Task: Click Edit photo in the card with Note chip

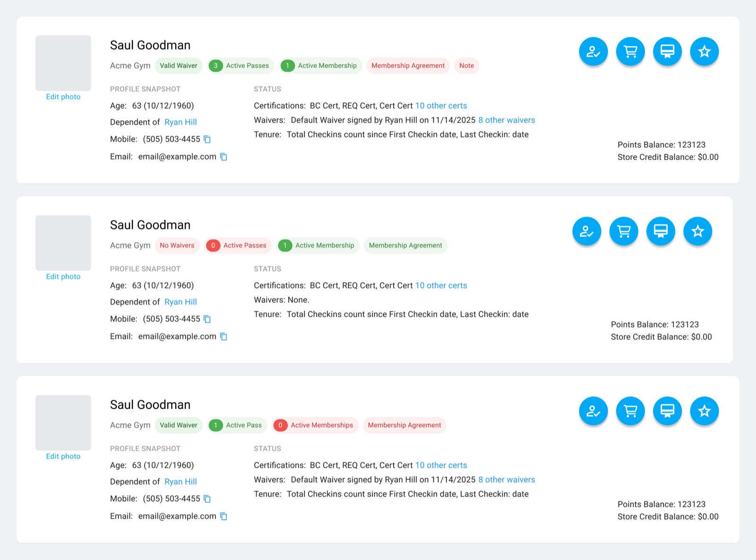Action: tap(63, 97)
